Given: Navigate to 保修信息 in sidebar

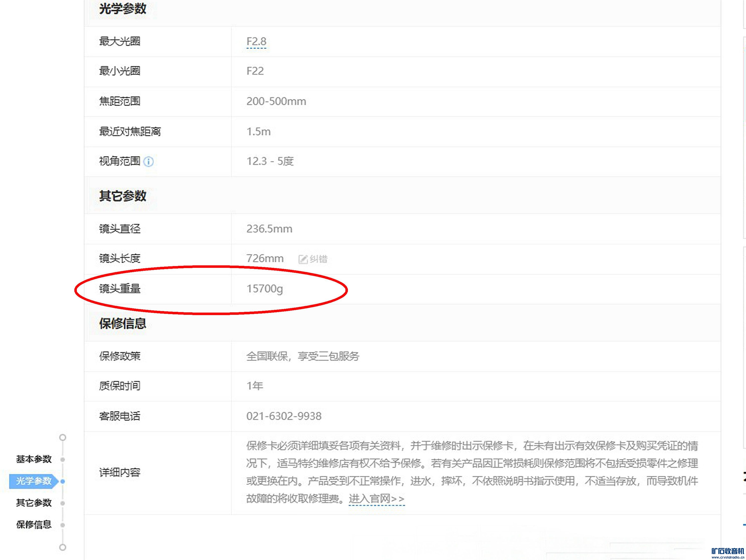Looking at the screenshot, I should [x=34, y=525].
